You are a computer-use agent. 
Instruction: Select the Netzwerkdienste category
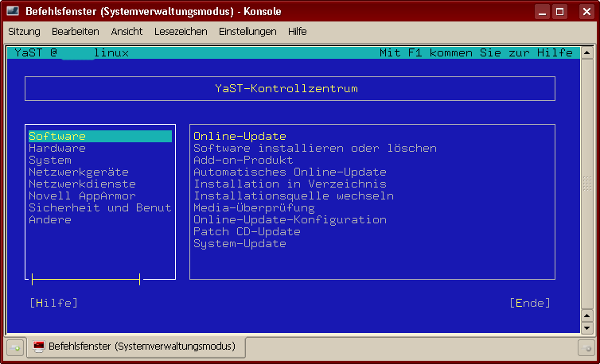[x=82, y=184]
